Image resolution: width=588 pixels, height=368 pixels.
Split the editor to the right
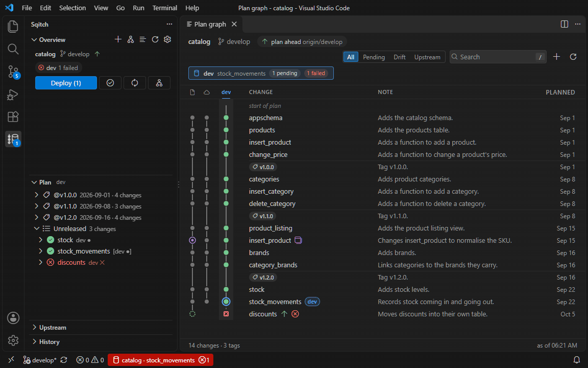[565, 24]
